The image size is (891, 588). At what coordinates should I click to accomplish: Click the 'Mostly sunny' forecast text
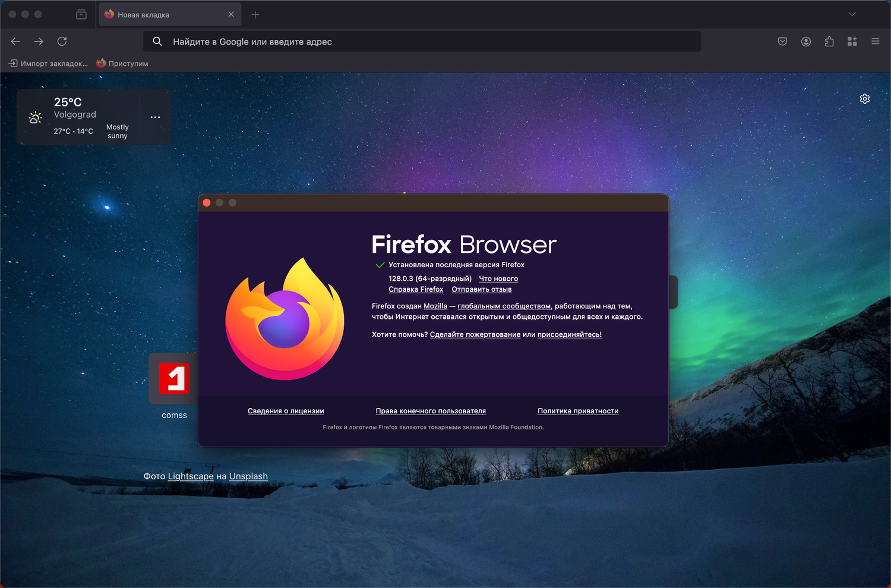118,131
